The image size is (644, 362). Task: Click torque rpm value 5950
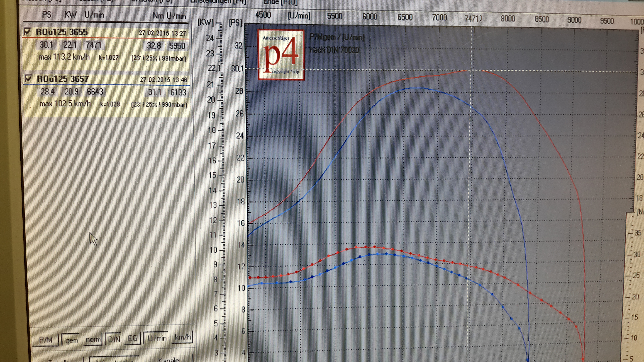[177, 46]
